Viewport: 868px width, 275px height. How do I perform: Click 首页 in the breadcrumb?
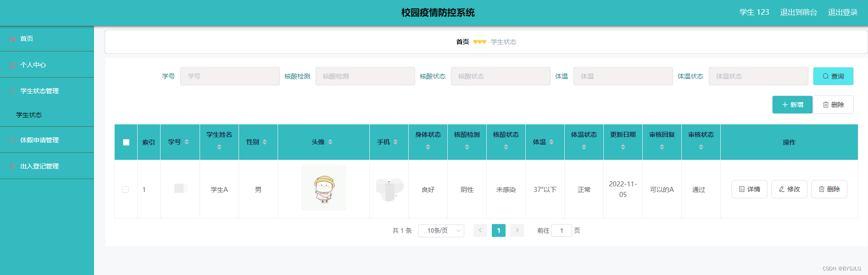(462, 42)
